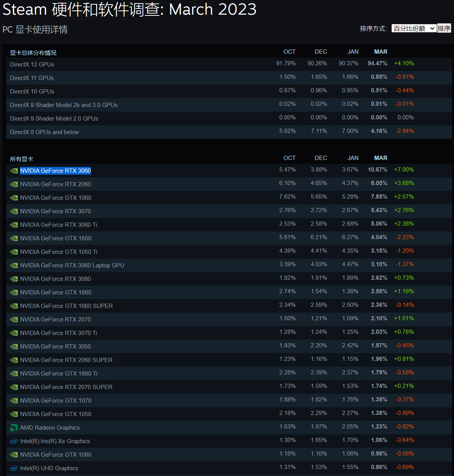The height and width of the screenshot is (476, 454).
Task: Click Intel logo next to UHD Graphics
Action: [x=14, y=468]
